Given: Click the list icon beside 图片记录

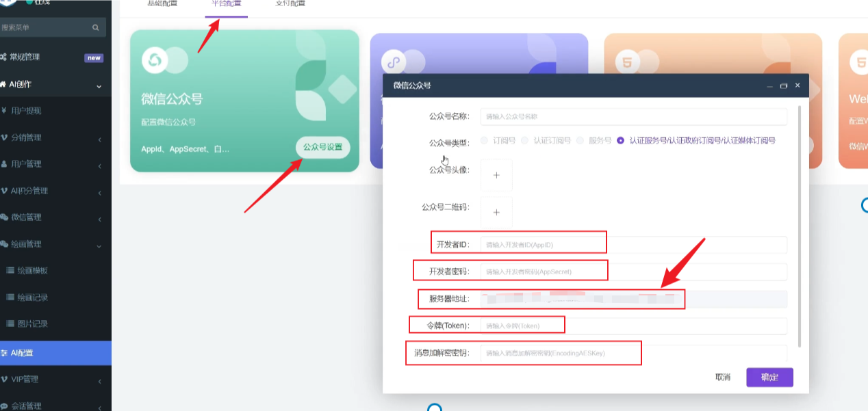Looking at the screenshot, I should coord(10,324).
